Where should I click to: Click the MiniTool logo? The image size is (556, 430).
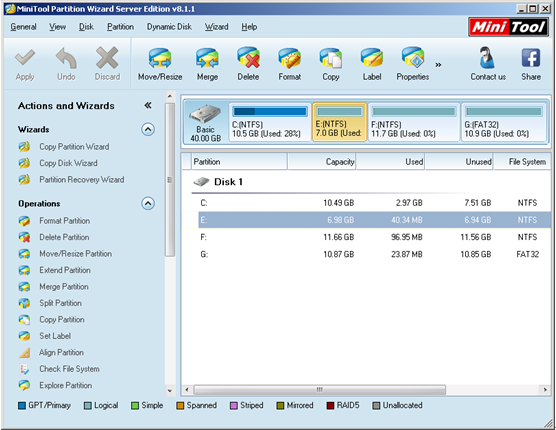click(508, 27)
